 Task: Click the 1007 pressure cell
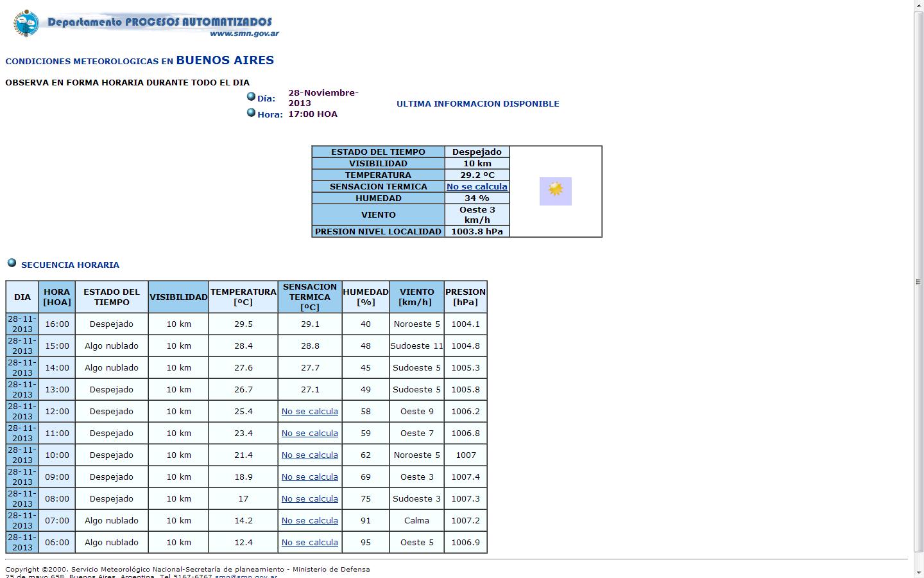(466, 455)
